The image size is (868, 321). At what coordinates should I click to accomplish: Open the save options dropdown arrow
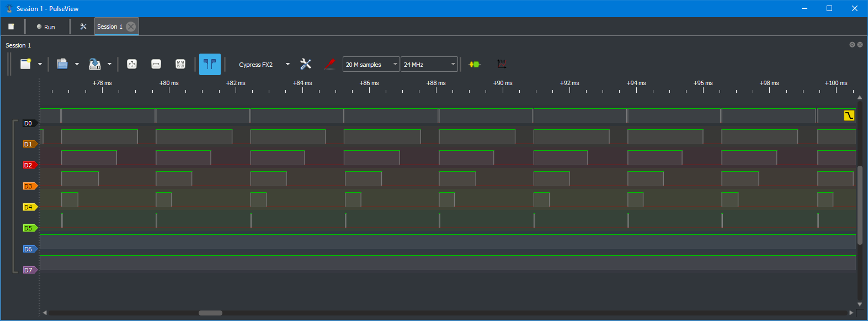(x=109, y=65)
